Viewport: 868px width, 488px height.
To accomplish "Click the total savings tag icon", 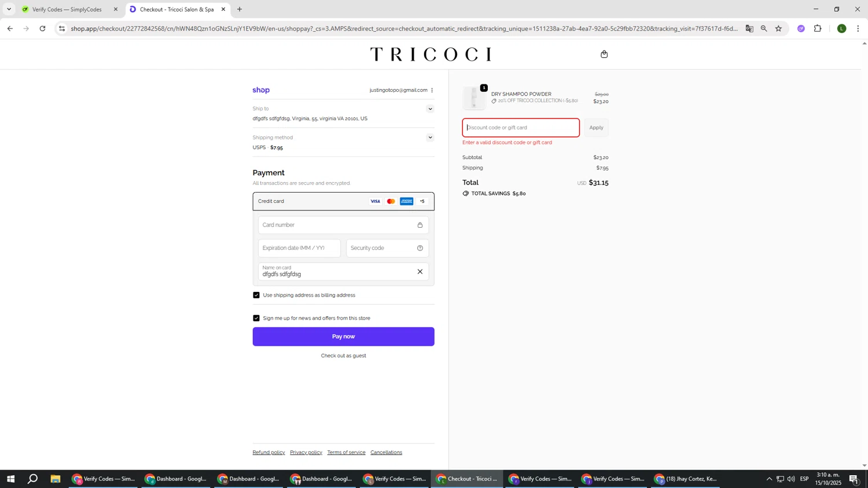I will coord(466,194).
